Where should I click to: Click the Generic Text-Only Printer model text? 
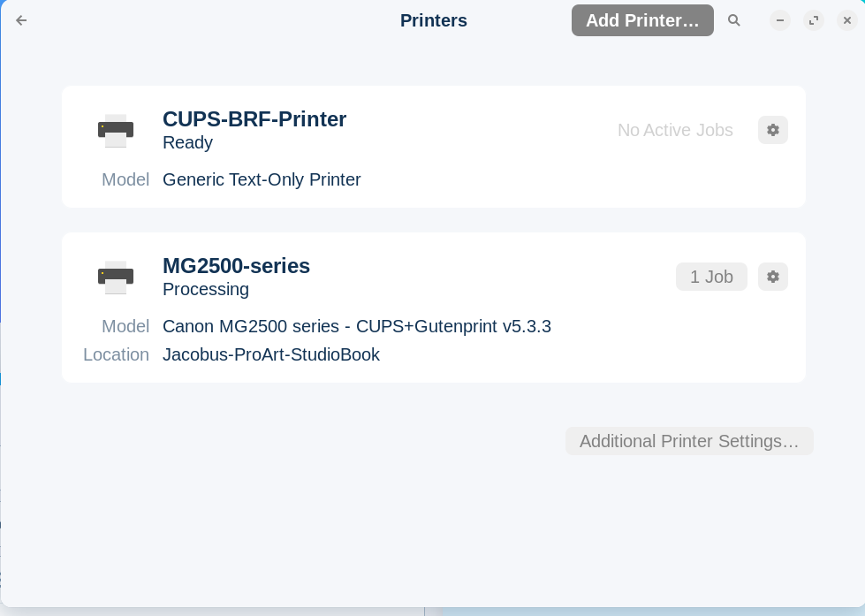pyautogui.click(x=262, y=179)
